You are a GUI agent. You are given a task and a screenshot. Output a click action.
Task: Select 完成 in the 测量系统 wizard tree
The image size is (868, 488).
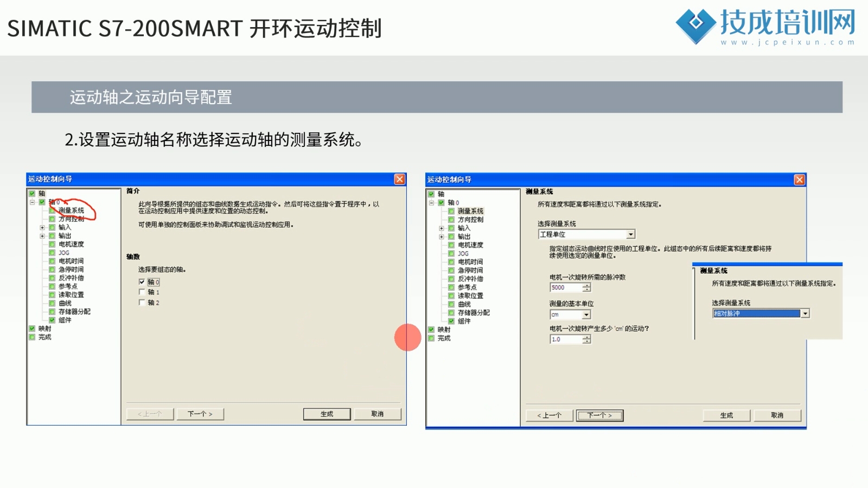point(444,338)
